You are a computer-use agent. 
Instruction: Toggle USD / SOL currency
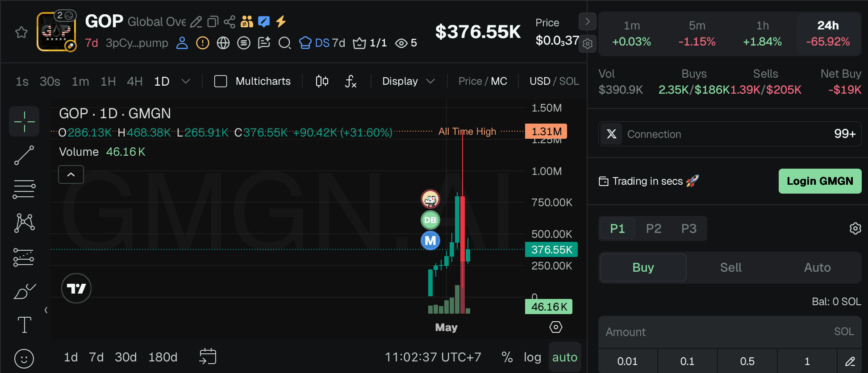click(x=554, y=81)
